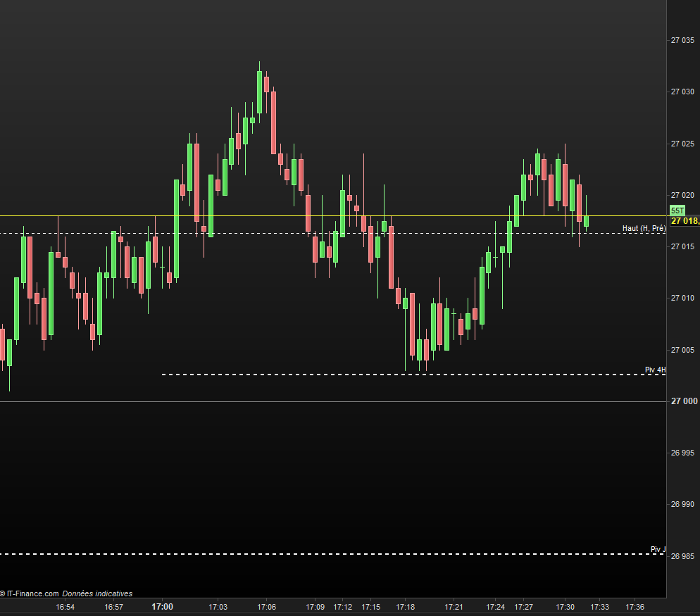Click the 27 000 price axis label

tap(684, 401)
